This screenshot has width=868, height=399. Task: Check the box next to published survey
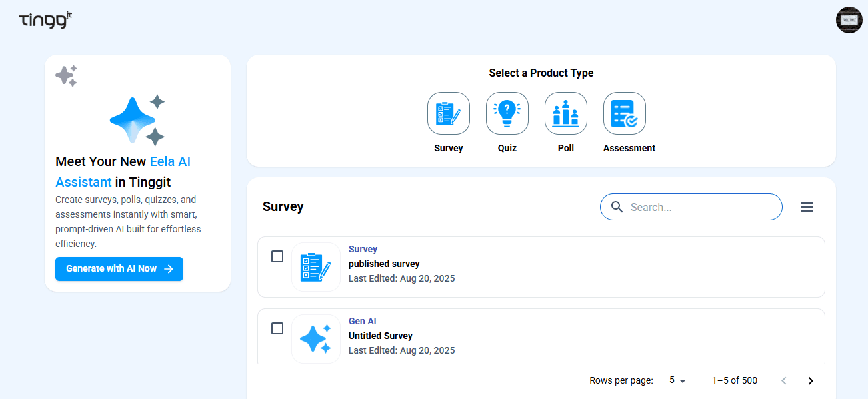coord(277,256)
